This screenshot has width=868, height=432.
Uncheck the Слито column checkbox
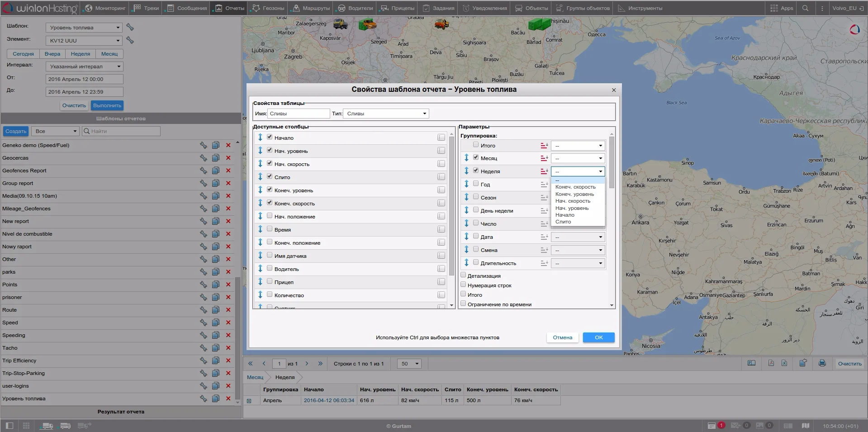tap(270, 177)
